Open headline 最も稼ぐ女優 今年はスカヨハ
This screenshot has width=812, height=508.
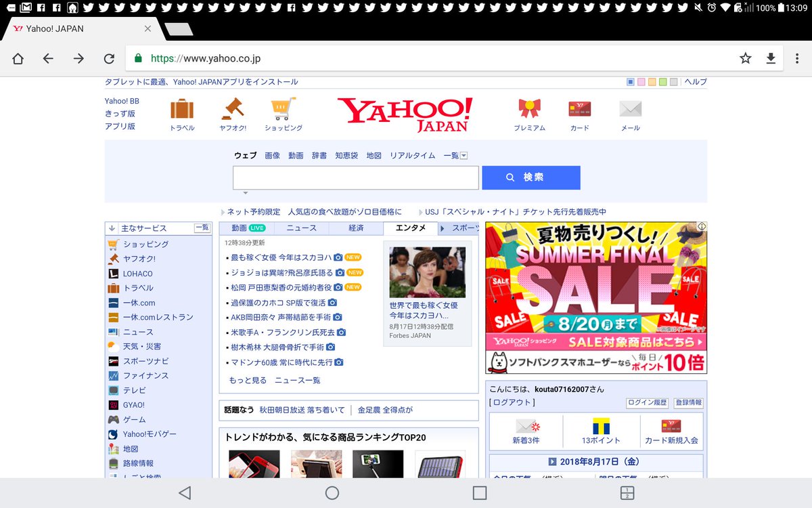(281, 257)
